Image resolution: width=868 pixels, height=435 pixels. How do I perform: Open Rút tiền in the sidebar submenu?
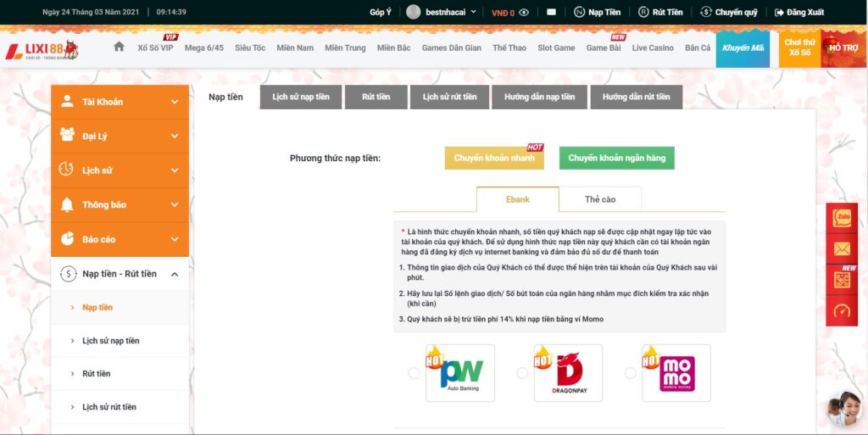(x=96, y=374)
